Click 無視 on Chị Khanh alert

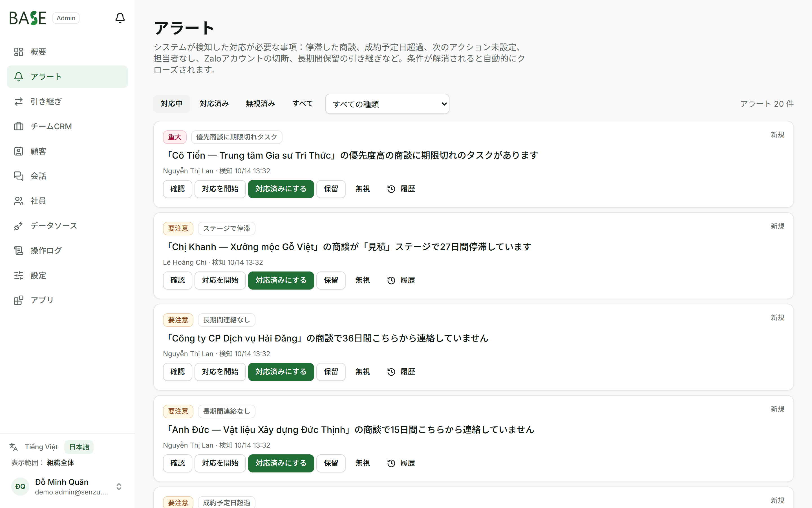tap(363, 280)
